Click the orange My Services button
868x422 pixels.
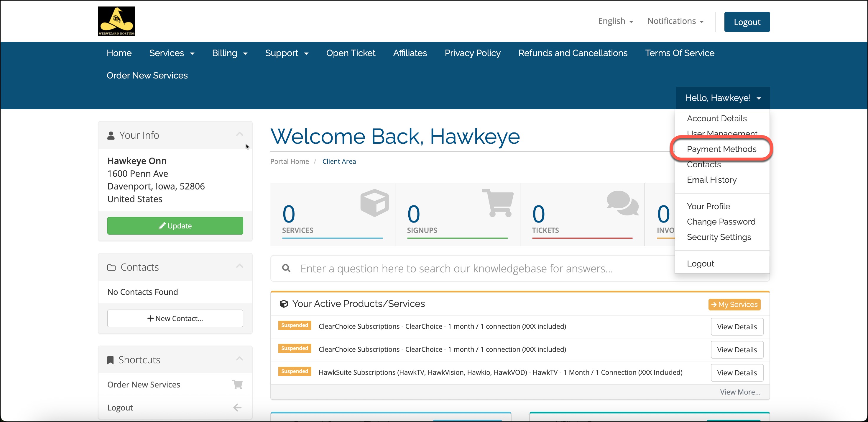click(734, 304)
